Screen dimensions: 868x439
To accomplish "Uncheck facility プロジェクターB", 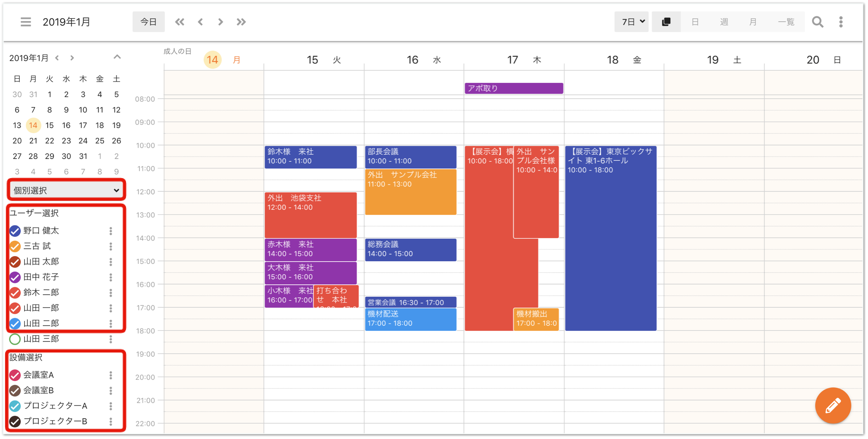I will point(15,421).
